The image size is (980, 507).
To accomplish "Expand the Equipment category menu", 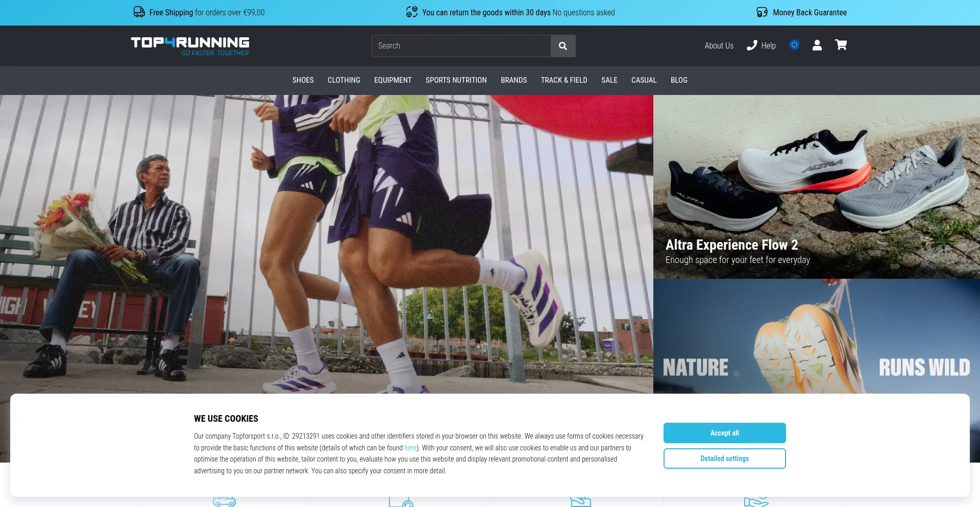I will point(393,80).
